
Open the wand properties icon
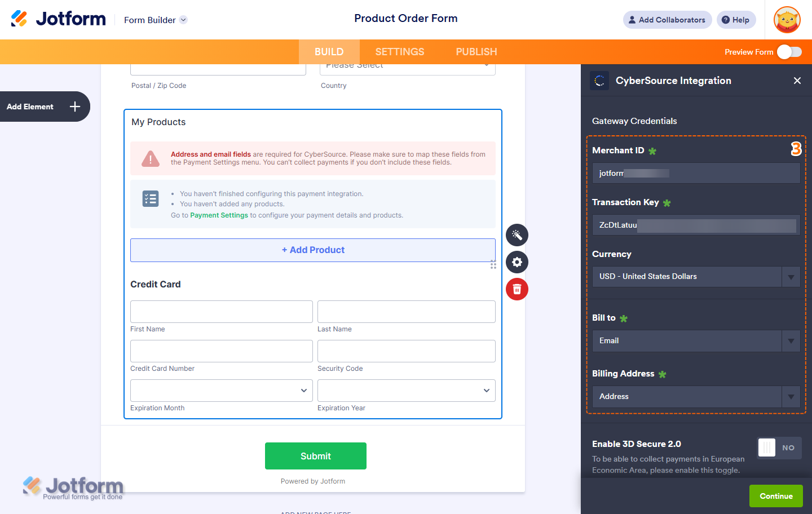[x=517, y=235]
